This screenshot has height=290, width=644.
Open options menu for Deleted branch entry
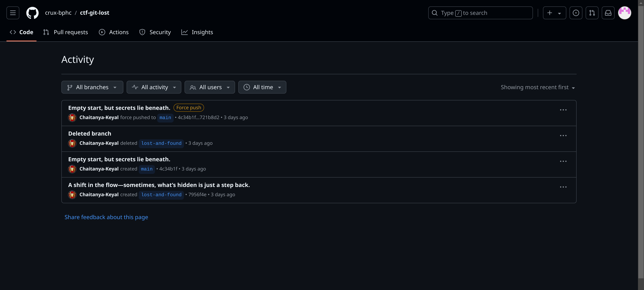(x=563, y=136)
